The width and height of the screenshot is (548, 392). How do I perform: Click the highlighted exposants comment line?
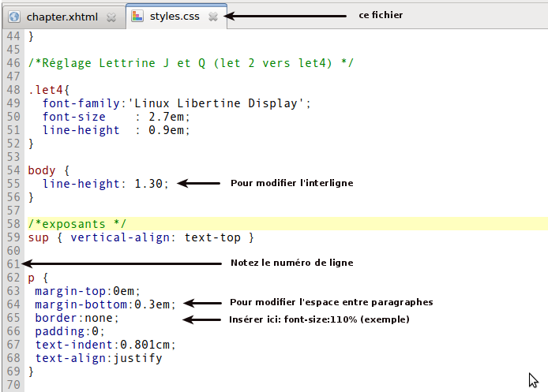click(x=77, y=223)
